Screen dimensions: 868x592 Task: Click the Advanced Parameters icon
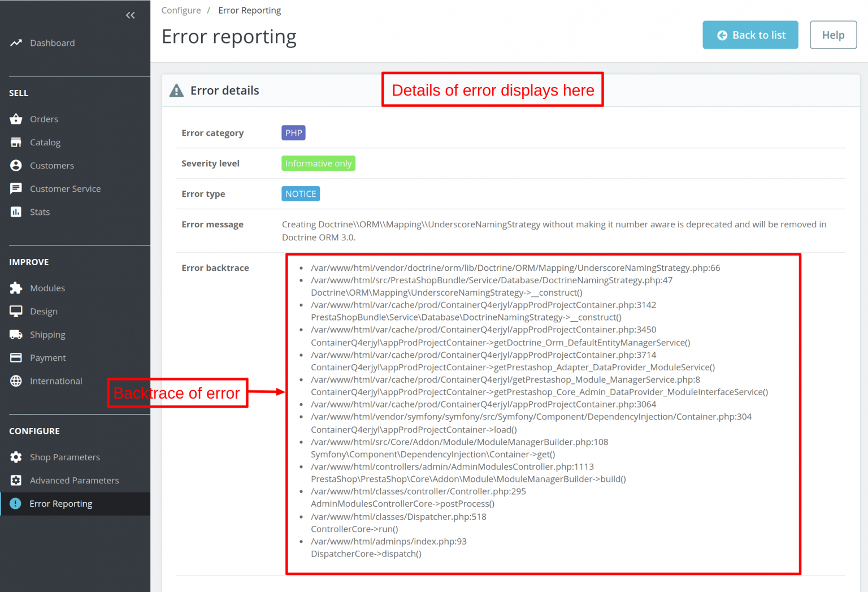pos(16,480)
